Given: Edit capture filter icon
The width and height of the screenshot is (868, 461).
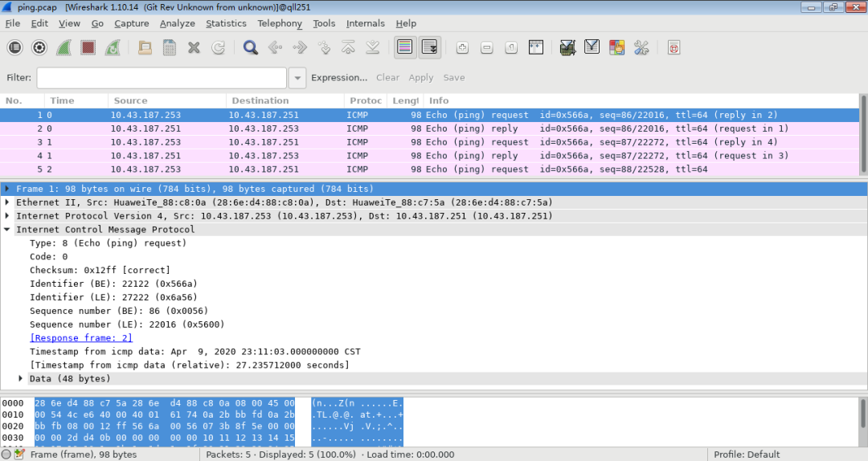Looking at the screenshot, I should [567, 47].
